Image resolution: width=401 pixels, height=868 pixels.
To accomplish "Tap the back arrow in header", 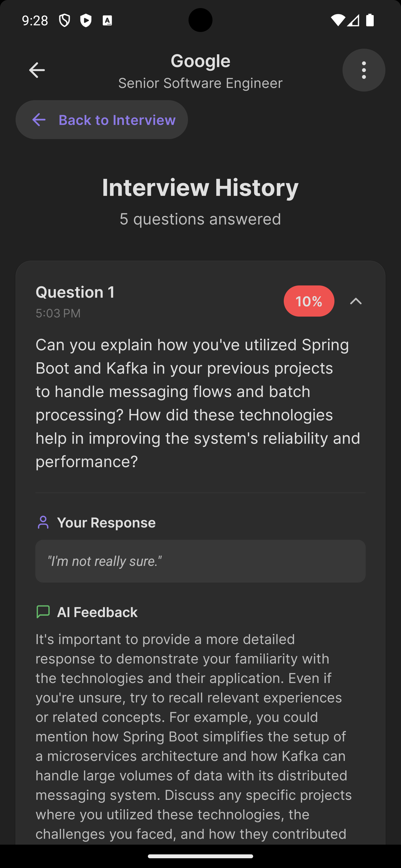I will point(37,70).
